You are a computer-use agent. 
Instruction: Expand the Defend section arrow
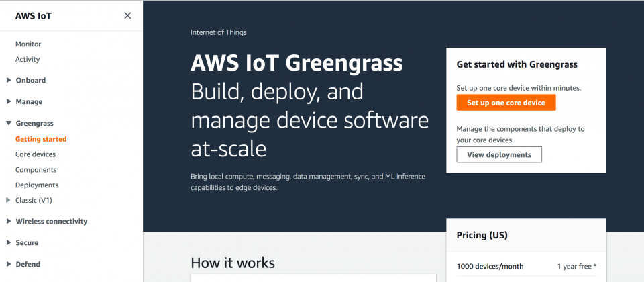pos(9,264)
